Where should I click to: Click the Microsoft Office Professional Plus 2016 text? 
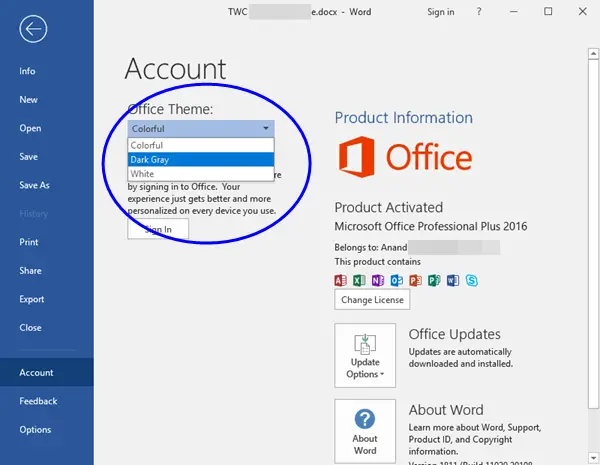(x=431, y=226)
